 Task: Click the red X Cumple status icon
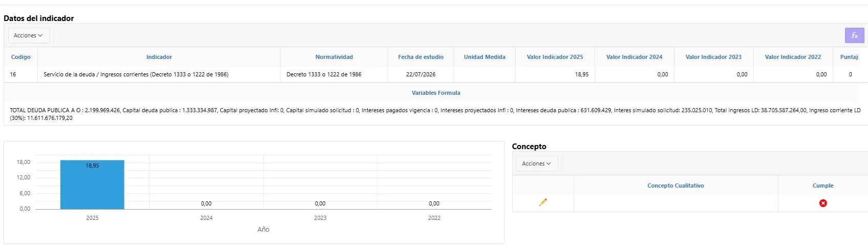(823, 203)
